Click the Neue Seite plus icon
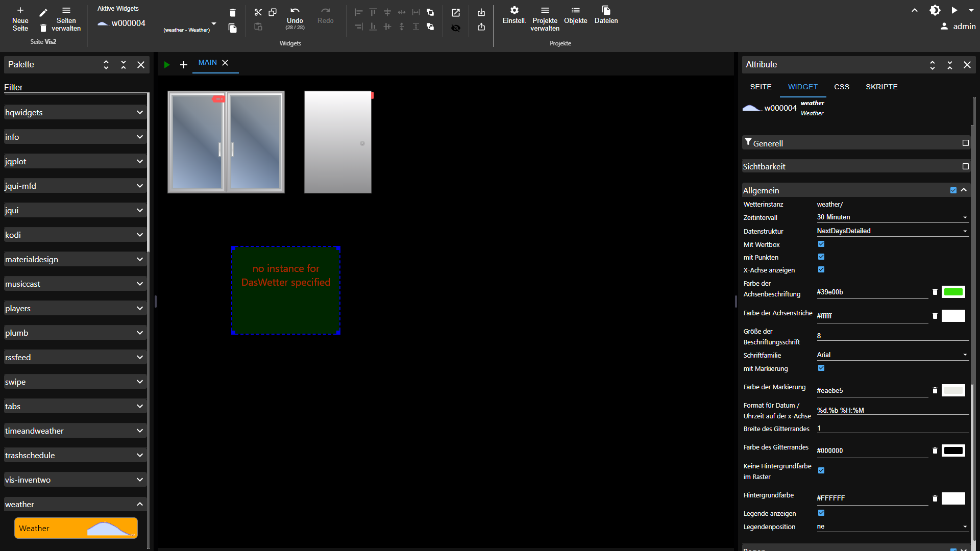 [x=20, y=10]
